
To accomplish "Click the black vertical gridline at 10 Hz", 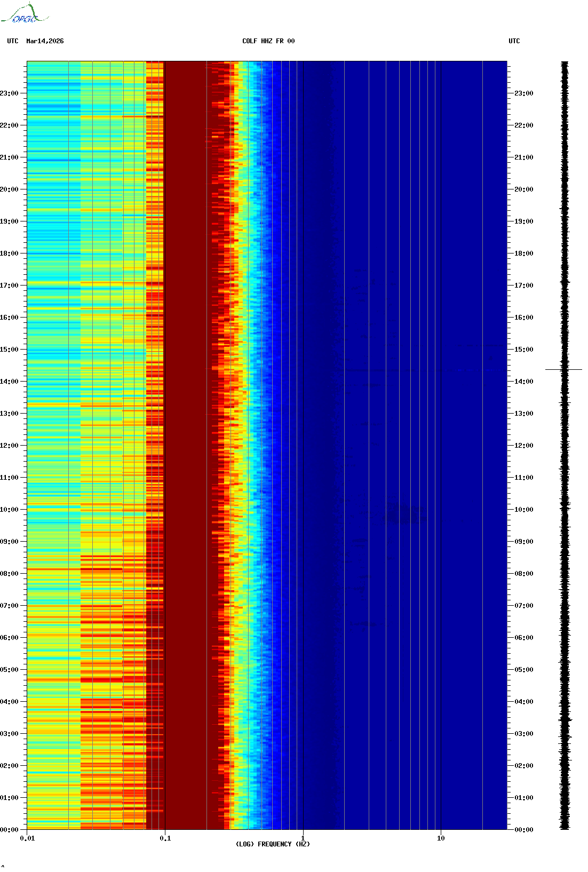I will [x=441, y=427].
